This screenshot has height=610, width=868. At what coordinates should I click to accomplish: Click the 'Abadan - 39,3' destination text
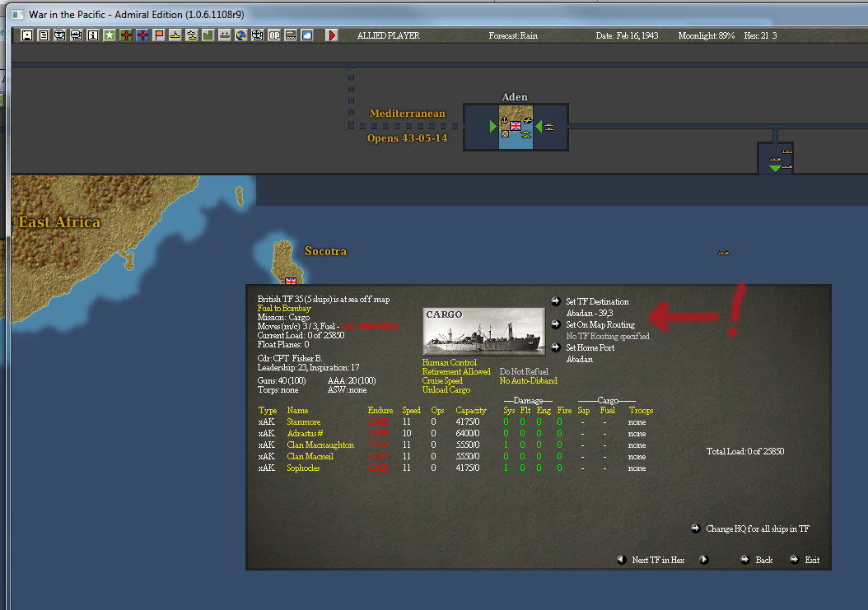pyautogui.click(x=590, y=313)
